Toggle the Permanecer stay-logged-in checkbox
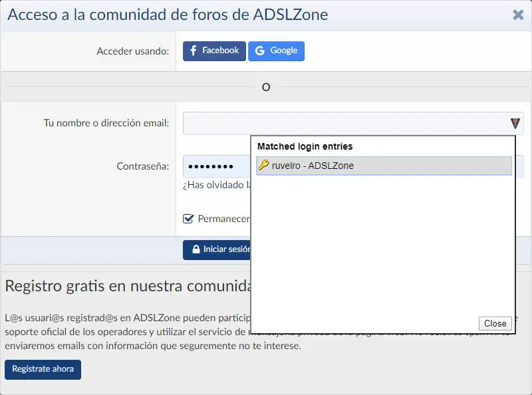Image resolution: width=532 pixels, height=395 pixels. coord(188,219)
